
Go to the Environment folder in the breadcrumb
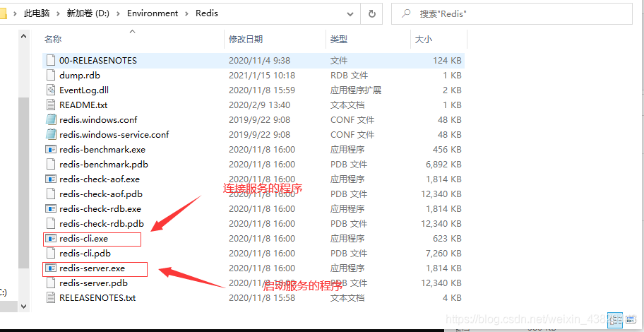[x=153, y=13]
